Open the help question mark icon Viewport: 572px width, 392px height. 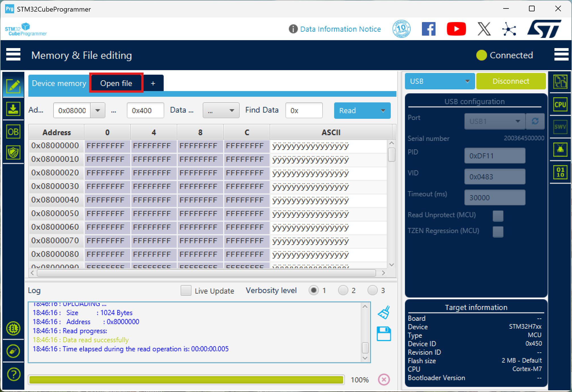[x=13, y=374]
